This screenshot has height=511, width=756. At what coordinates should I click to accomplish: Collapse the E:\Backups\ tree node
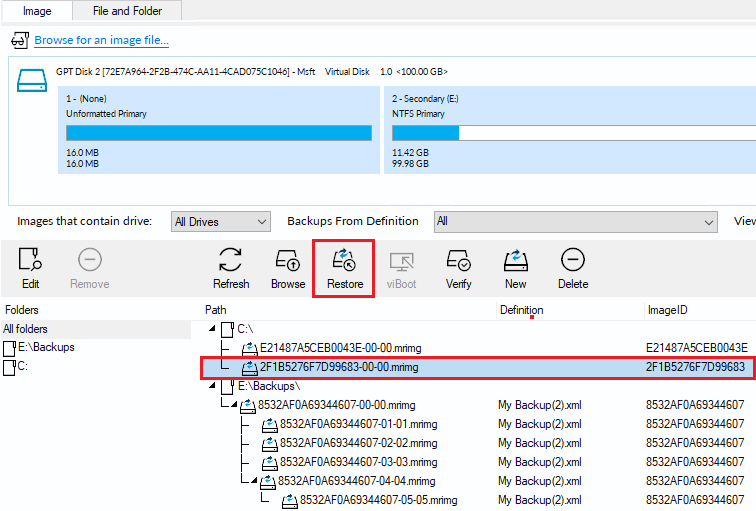[x=211, y=386]
